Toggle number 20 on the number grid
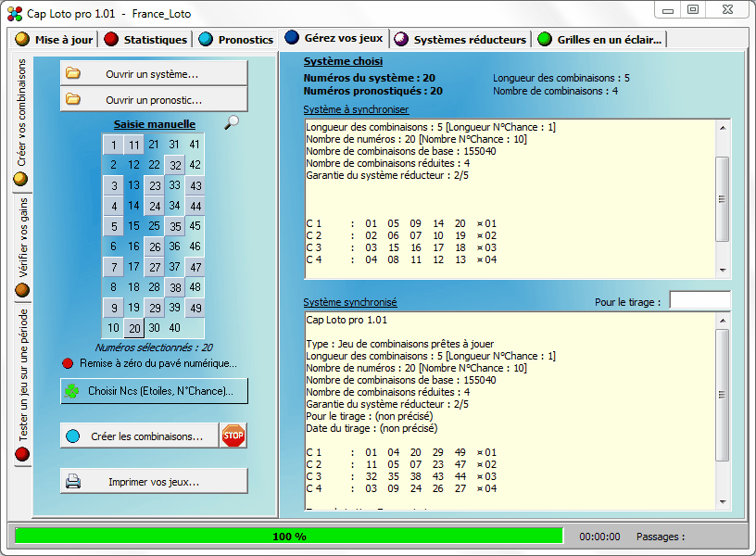 point(134,328)
